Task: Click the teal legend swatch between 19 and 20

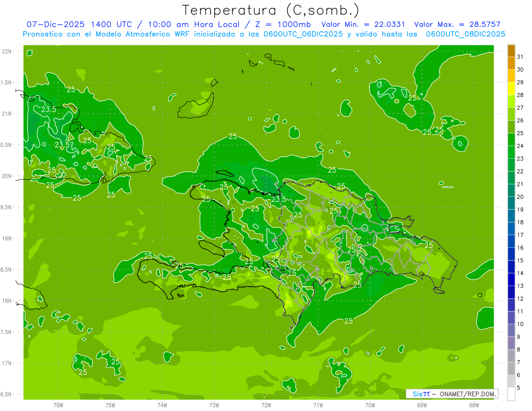Action: [511, 203]
